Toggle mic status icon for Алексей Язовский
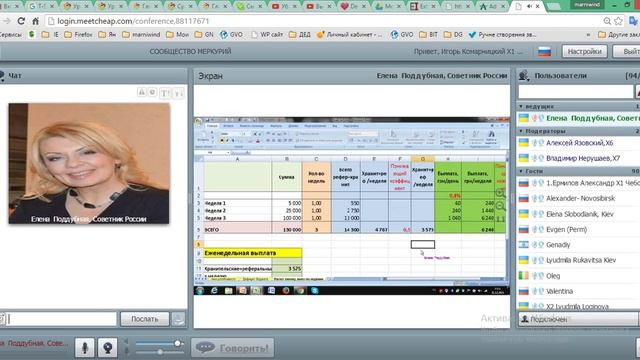 pyautogui.click(x=534, y=143)
